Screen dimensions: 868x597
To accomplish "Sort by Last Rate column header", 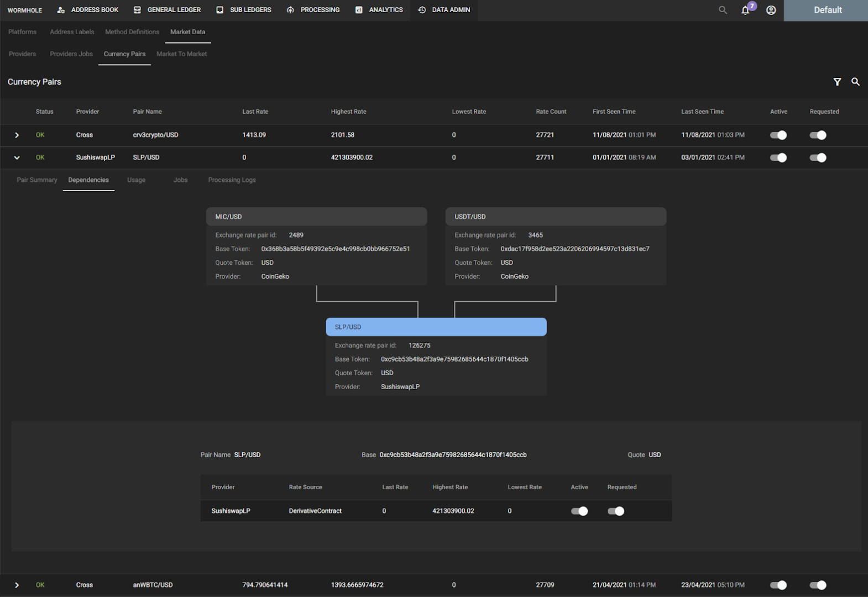I will [255, 112].
